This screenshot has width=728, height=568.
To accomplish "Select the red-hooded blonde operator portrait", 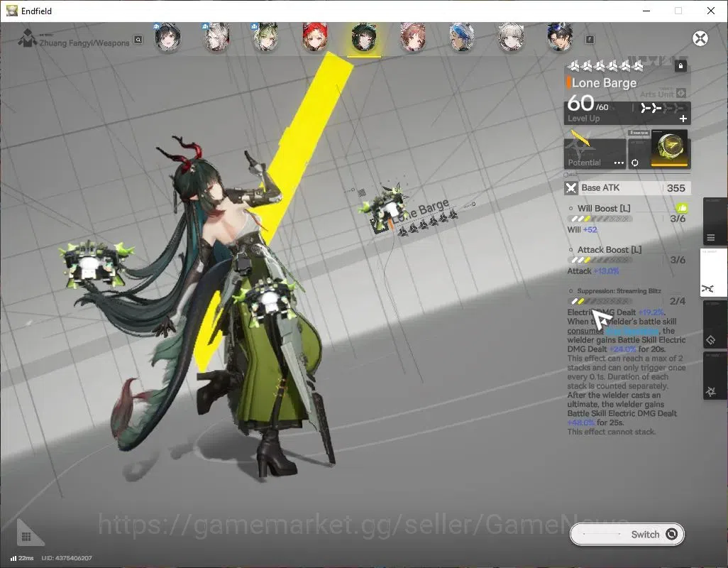I will [x=315, y=37].
